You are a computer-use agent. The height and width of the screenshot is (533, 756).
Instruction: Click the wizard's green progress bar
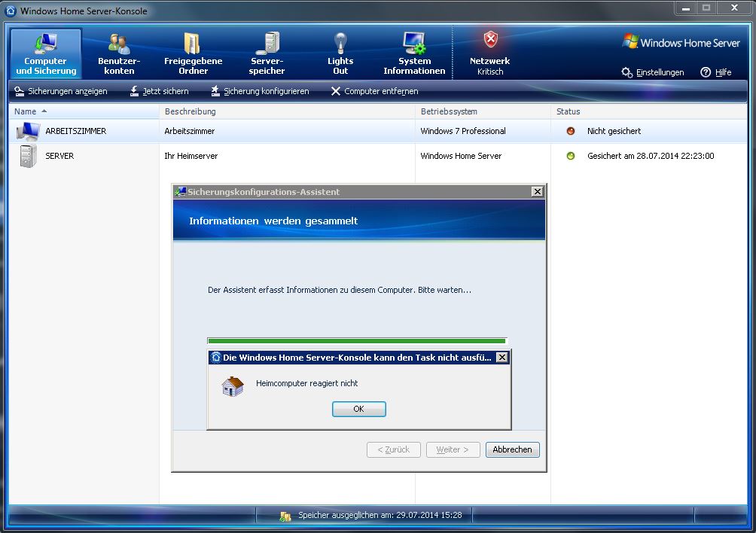[357, 341]
